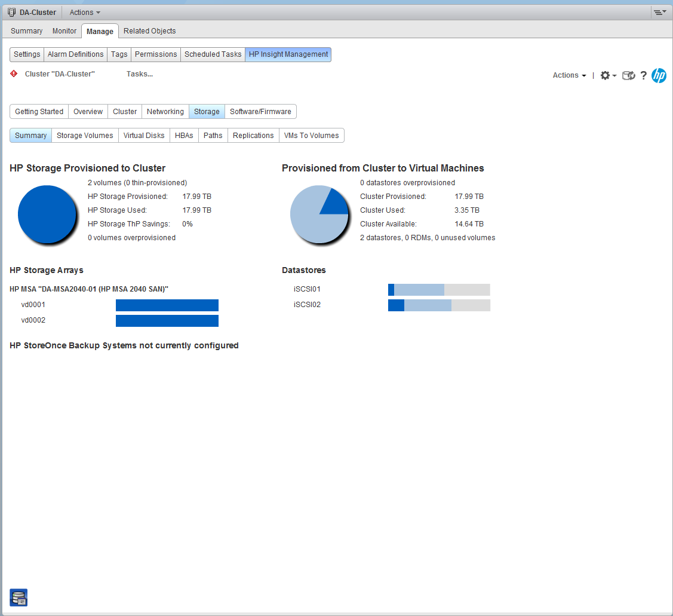Open the Overview tab

88,111
